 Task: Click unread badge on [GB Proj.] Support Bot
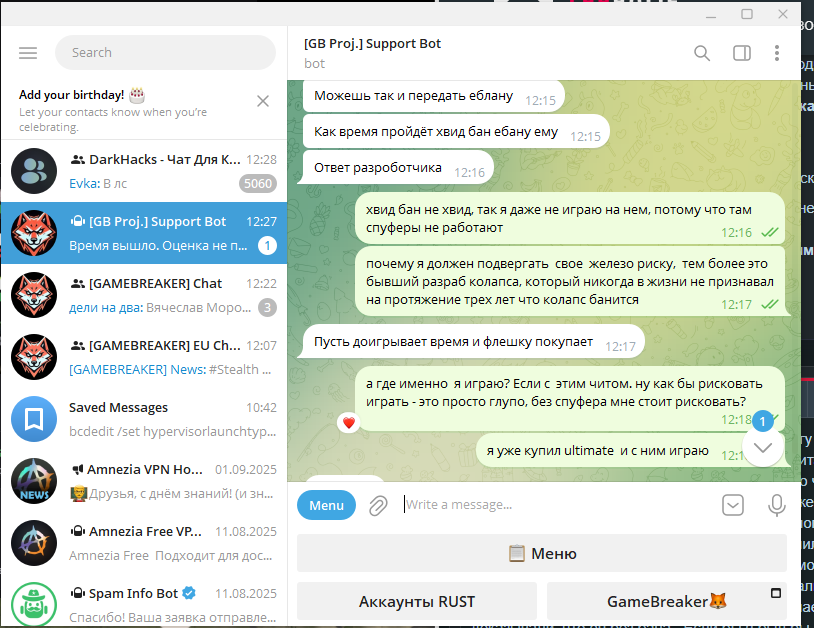pos(267,245)
